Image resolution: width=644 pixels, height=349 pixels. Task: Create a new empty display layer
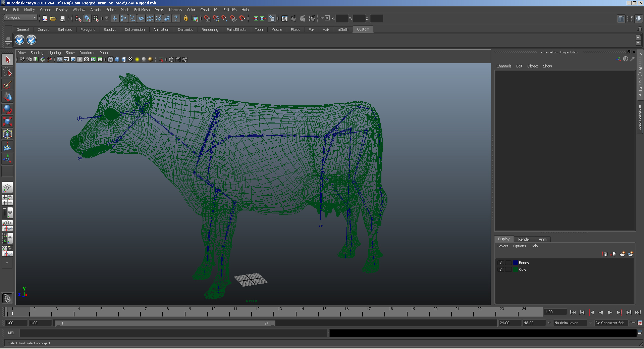tap(622, 254)
